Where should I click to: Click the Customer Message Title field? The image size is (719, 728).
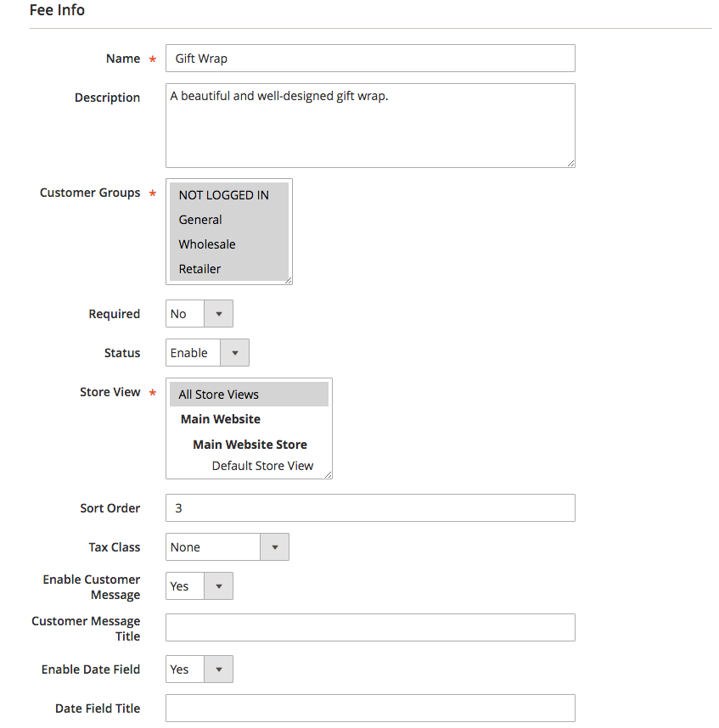tap(370, 628)
